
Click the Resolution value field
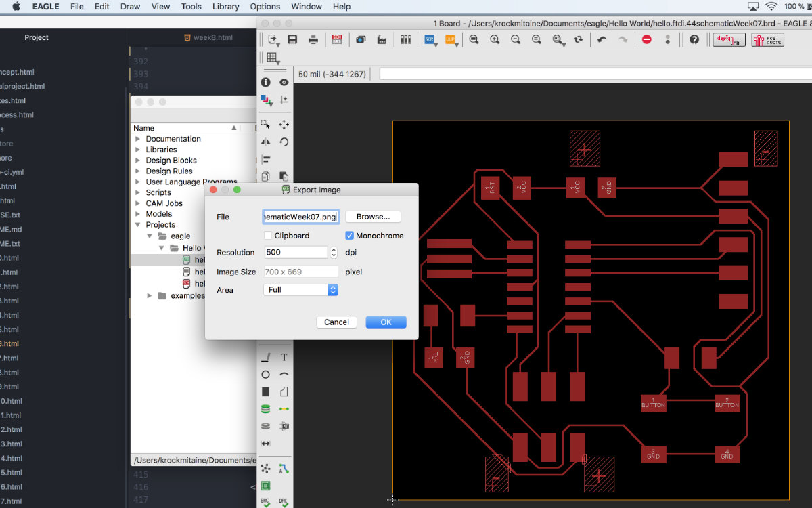coord(296,252)
